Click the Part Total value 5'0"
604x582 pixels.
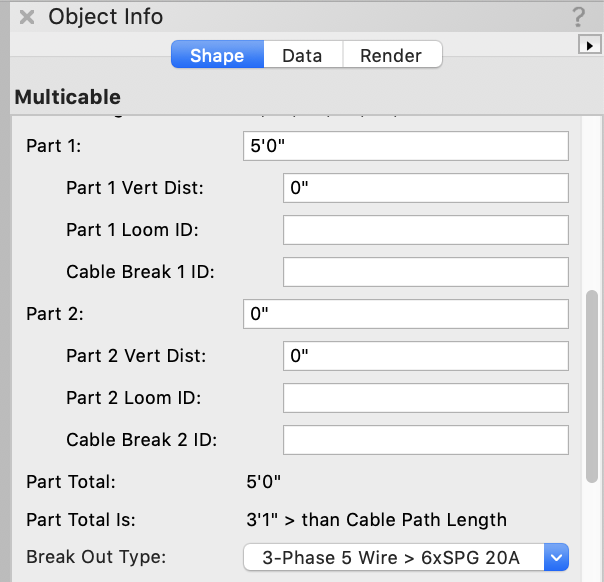click(264, 482)
